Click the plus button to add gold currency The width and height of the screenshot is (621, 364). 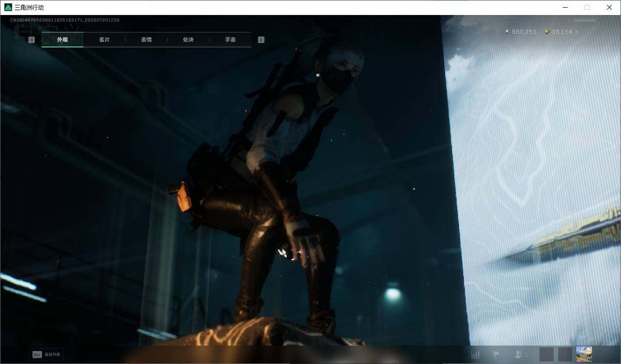click(x=576, y=32)
